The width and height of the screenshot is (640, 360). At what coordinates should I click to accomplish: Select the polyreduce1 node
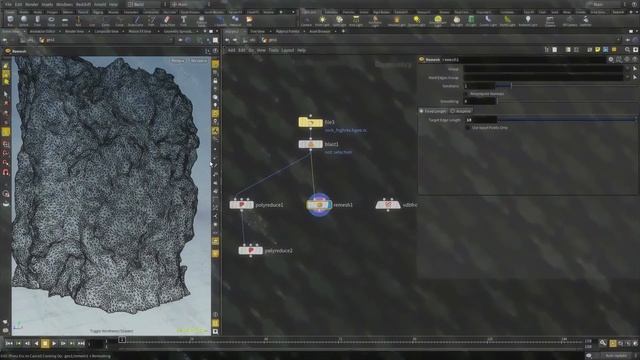tap(241, 204)
